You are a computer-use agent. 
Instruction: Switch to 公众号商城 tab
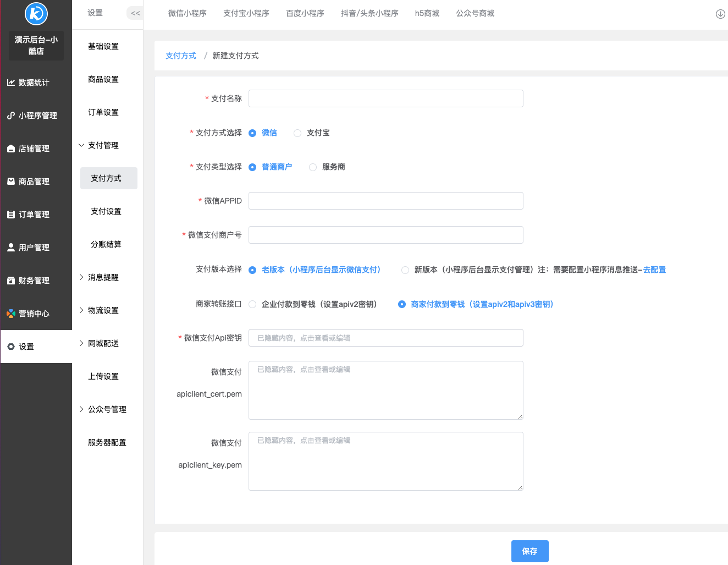coord(475,13)
